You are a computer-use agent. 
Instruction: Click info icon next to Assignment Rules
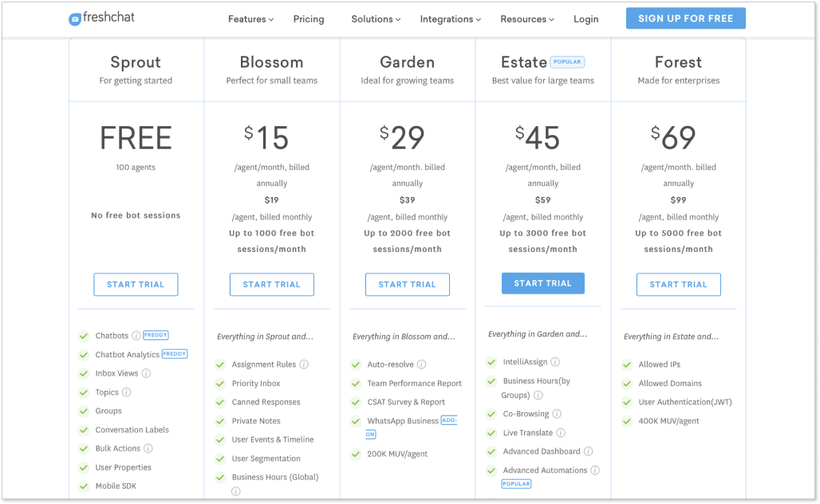coord(304,364)
